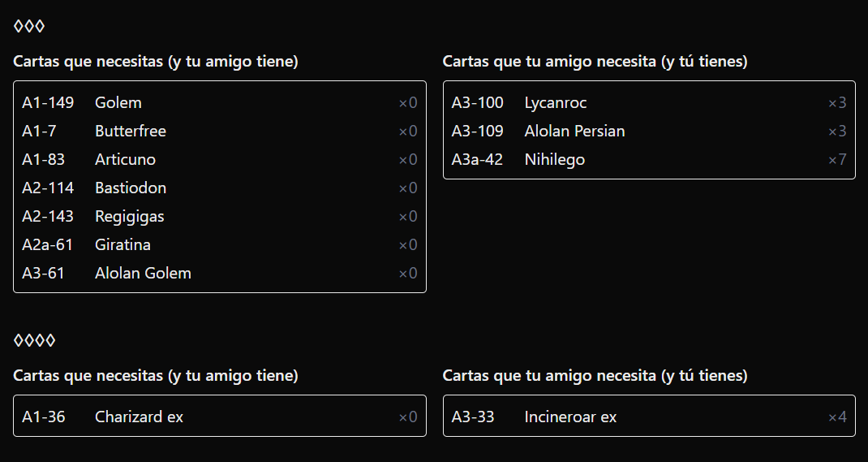The height and width of the screenshot is (462, 868).
Task: Click the top 'Cartas que necesitas' heading
Action: 156,61
